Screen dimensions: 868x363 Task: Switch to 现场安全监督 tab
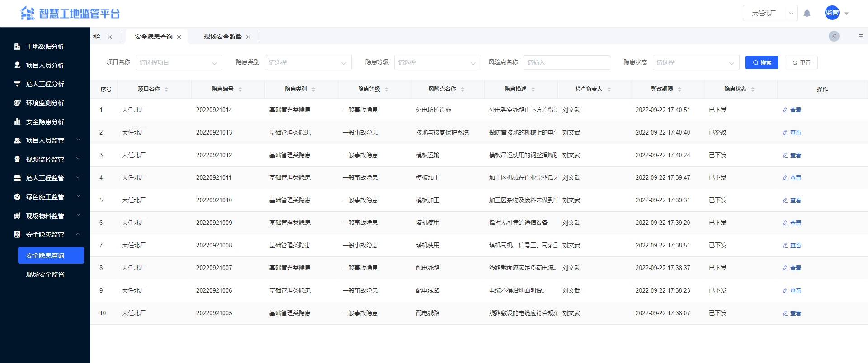click(x=222, y=37)
